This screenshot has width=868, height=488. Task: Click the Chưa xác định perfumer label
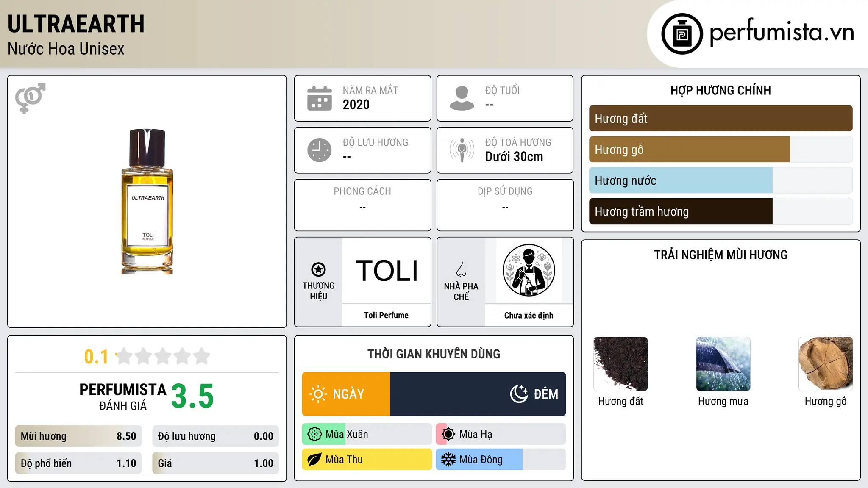[529, 315]
